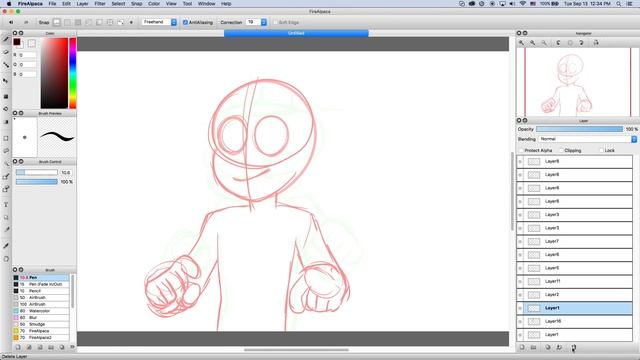Open Spotlight search in menu bar

click(619, 4)
